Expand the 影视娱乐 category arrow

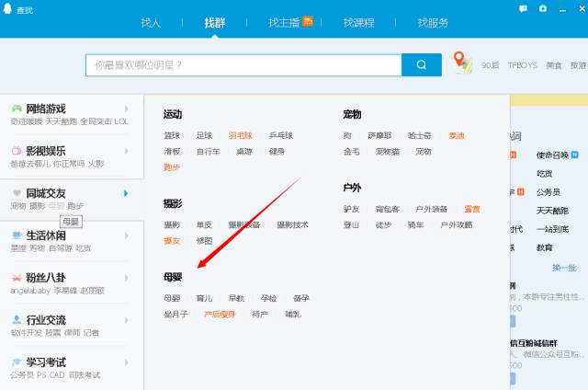tap(127, 151)
